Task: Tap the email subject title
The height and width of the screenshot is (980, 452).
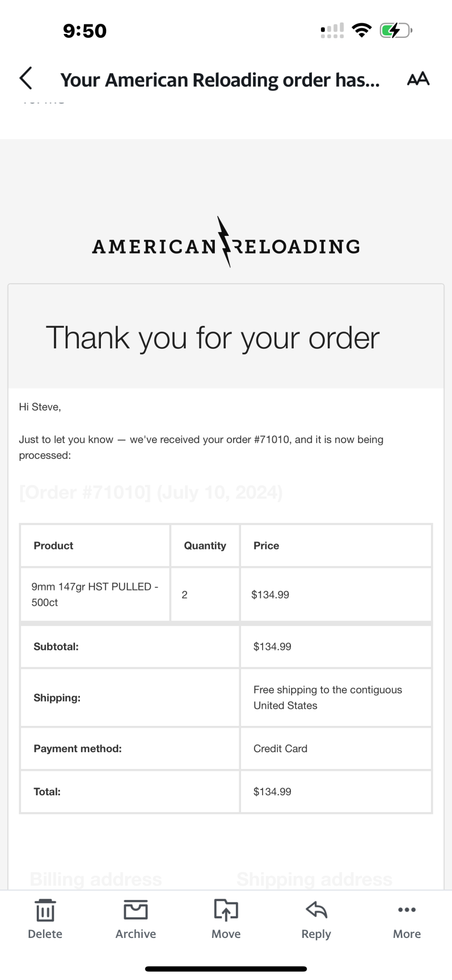Action: tap(220, 80)
